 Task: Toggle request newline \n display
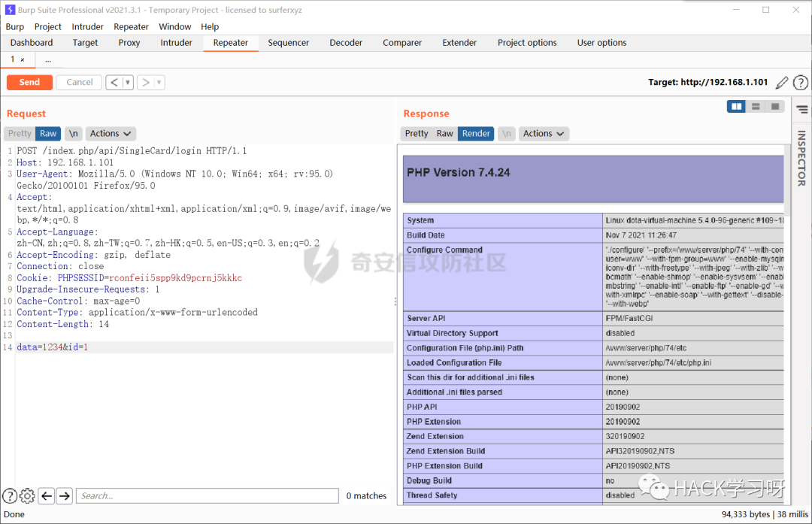(x=74, y=134)
